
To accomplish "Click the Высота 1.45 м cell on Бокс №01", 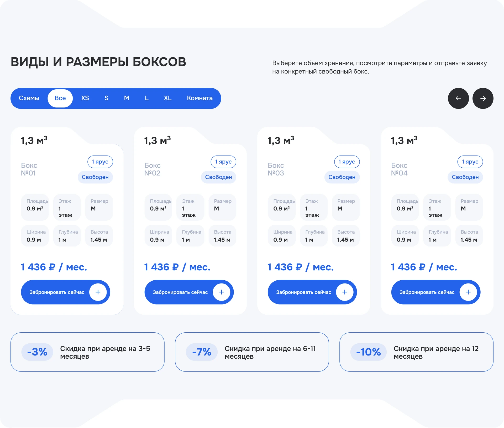I will coord(99,236).
